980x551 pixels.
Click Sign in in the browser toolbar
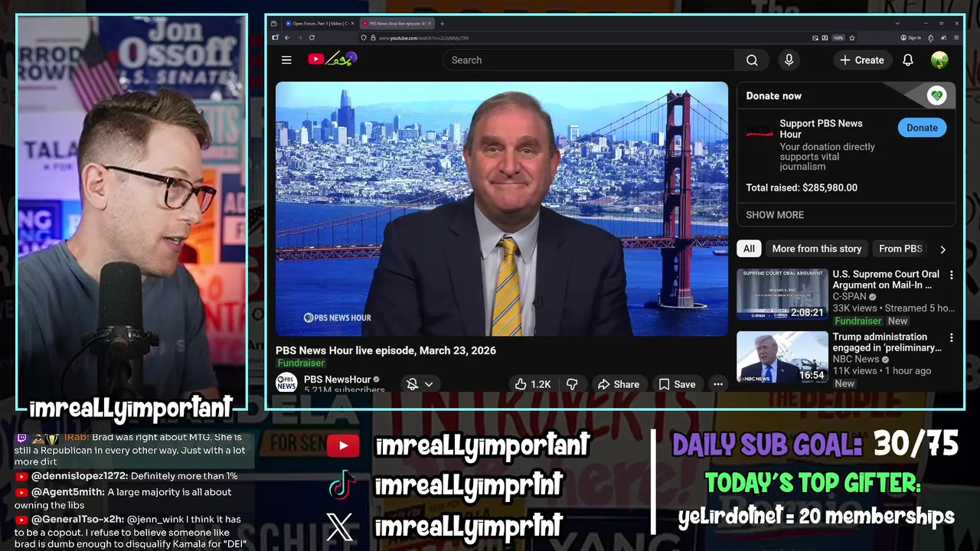tap(911, 37)
